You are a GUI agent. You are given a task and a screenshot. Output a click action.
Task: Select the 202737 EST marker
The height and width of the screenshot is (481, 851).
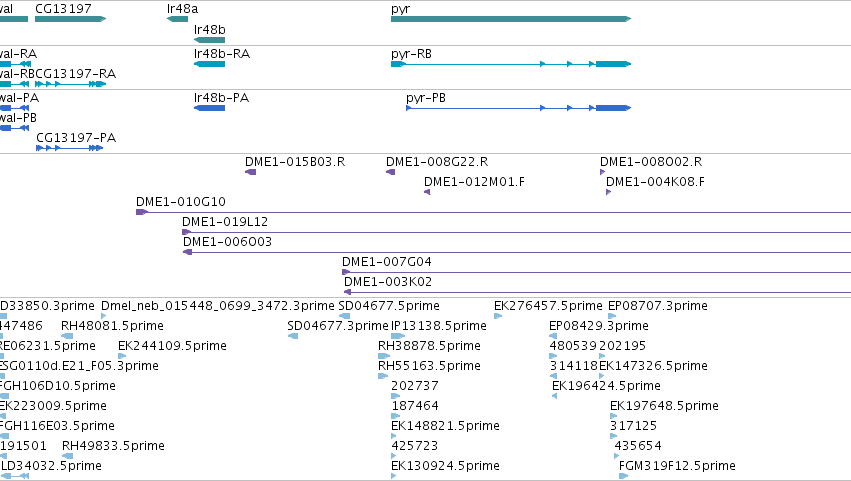click(x=396, y=396)
